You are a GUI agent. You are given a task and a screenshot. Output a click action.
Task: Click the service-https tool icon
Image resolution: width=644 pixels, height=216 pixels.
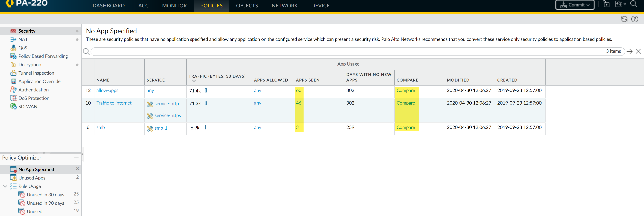150,116
